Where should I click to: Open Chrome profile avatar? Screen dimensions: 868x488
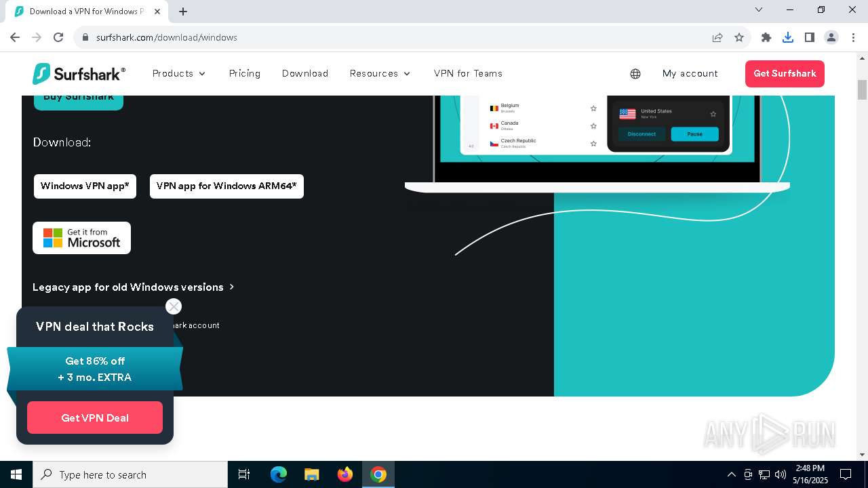[x=831, y=37]
